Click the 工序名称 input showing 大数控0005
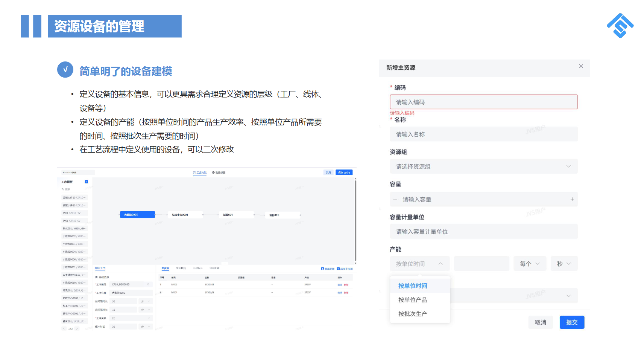This screenshot has height=339, width=644. pyautogui.click(x=131, y=293)
